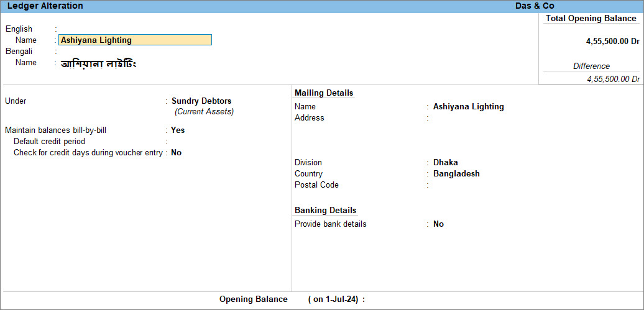This screenshot has height=310, width=644.
Task: Toggle 'Check for credit days' No value
Action: click(x=176, y=152)
